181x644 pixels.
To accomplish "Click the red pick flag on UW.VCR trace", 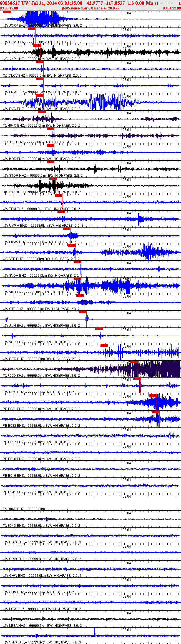I will click(99, 329).
